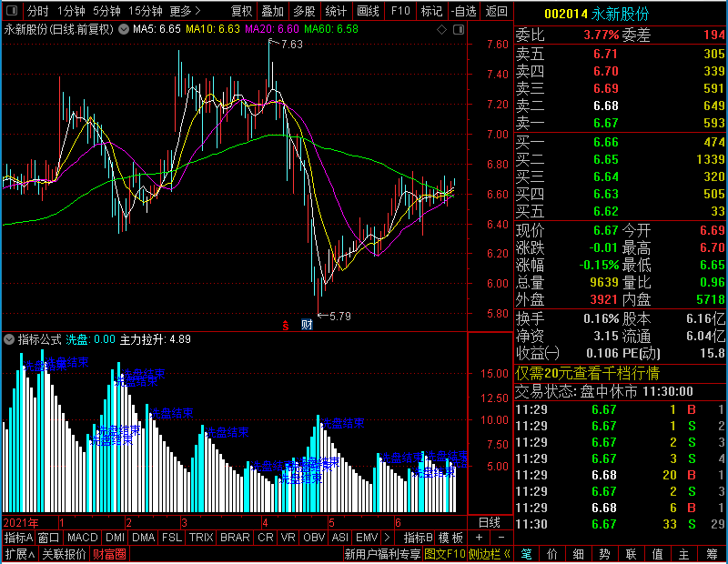Open the 财富圈 tab
The image size is (728, 564).
click(x=109, y=554)
